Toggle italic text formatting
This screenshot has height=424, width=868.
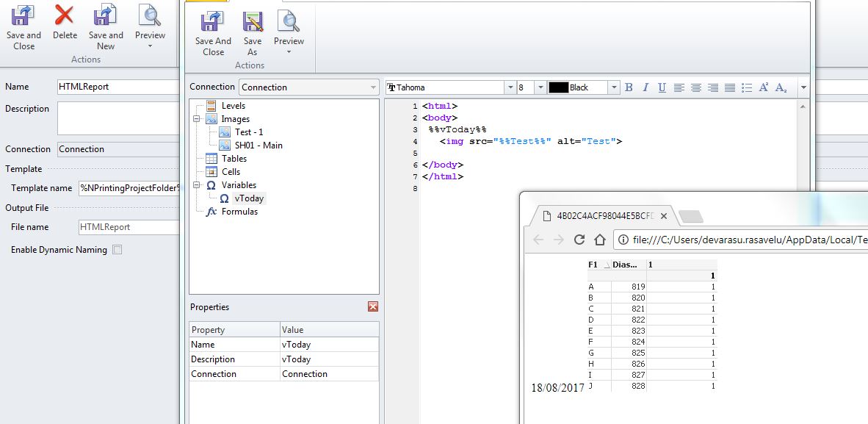(x=645, y=87)
